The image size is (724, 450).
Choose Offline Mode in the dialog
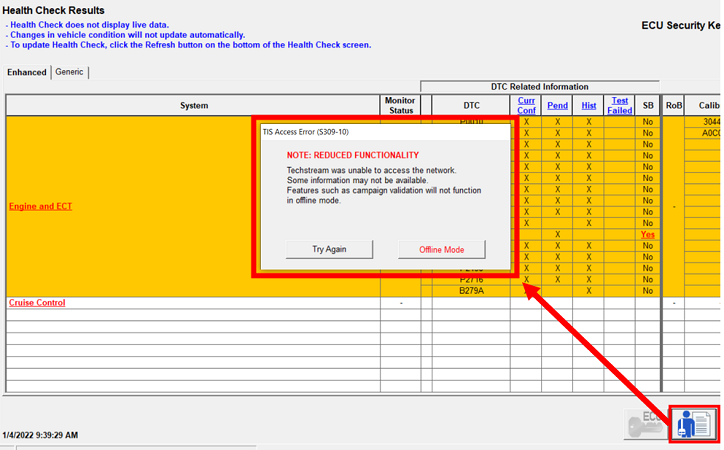(441, 249)
